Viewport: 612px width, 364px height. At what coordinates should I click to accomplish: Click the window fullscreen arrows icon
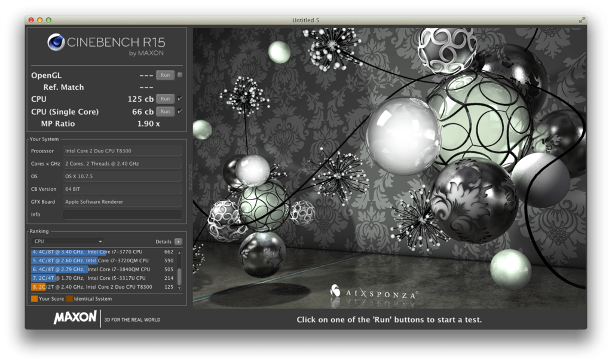582,20
